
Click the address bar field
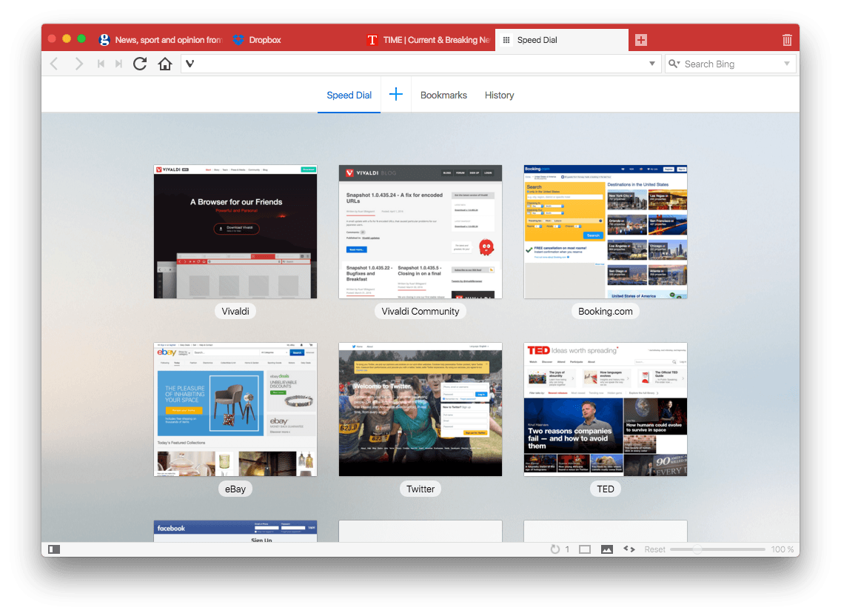tap(420, 64)
